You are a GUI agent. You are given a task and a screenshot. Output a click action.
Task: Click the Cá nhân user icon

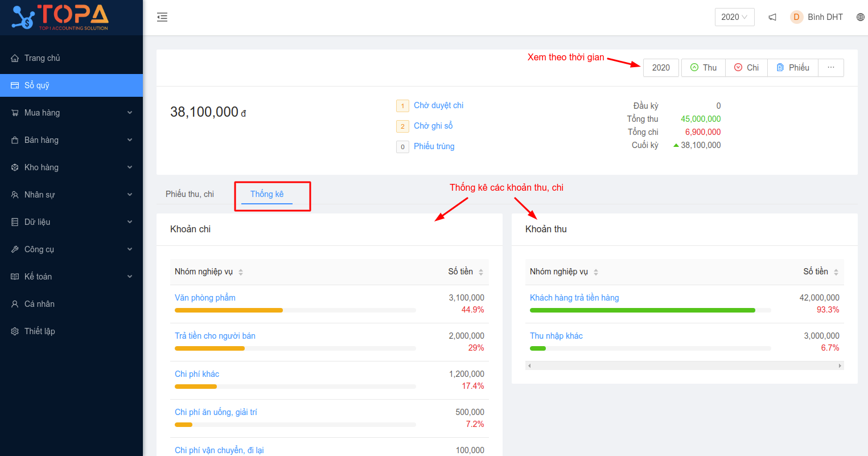(x=15, y=304)
